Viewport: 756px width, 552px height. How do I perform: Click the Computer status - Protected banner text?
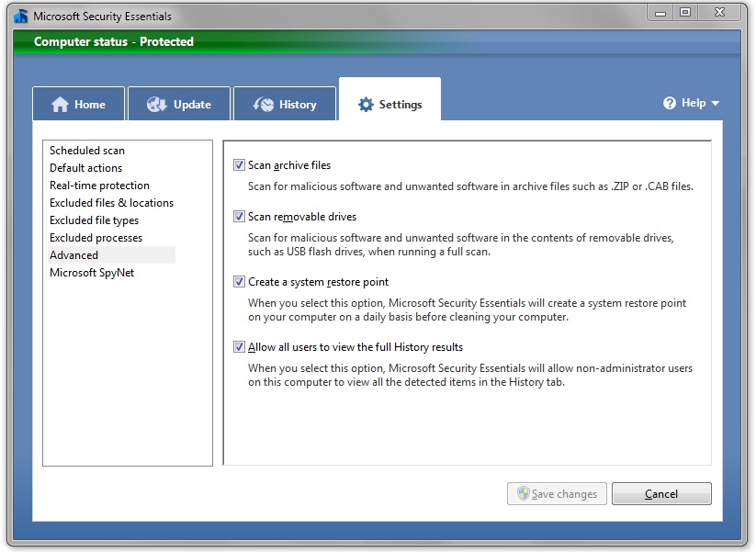pyautogui.click(x=114, y=41)
